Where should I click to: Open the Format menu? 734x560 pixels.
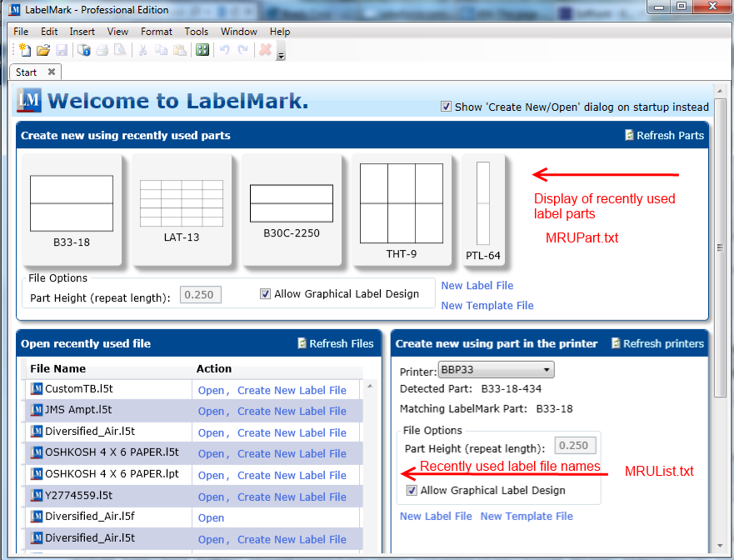point(156,31)
